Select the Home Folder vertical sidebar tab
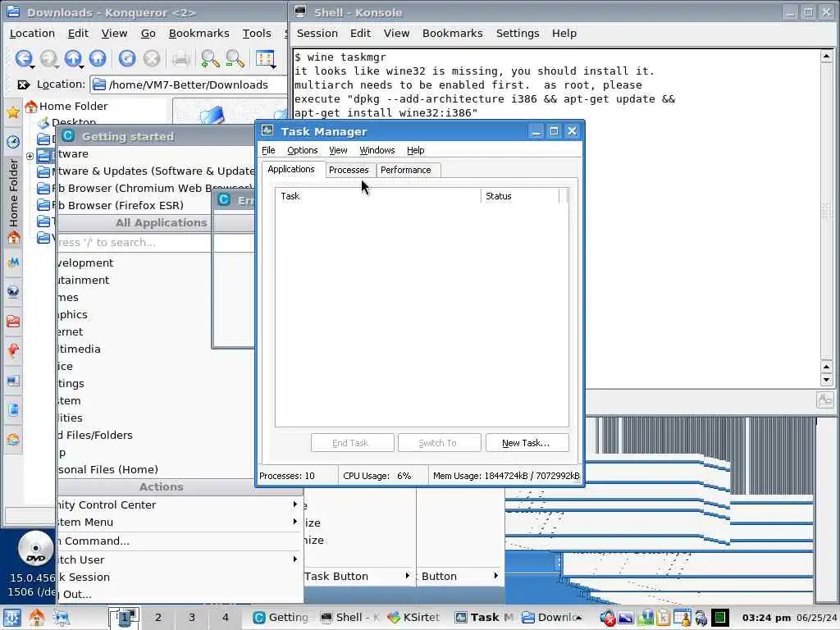Viewport: 840px width, 630px height. (x=13, y=201)
